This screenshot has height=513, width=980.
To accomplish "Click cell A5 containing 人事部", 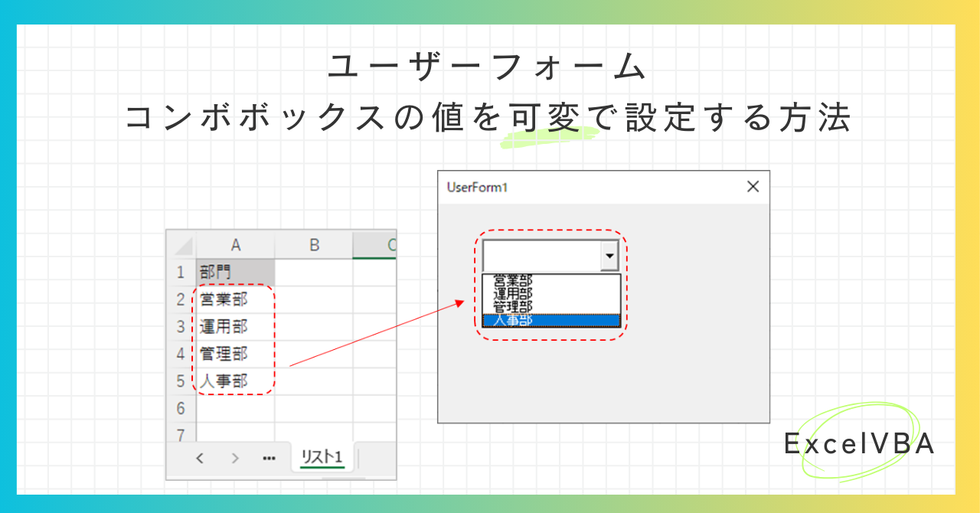I will tap(236, 381).
